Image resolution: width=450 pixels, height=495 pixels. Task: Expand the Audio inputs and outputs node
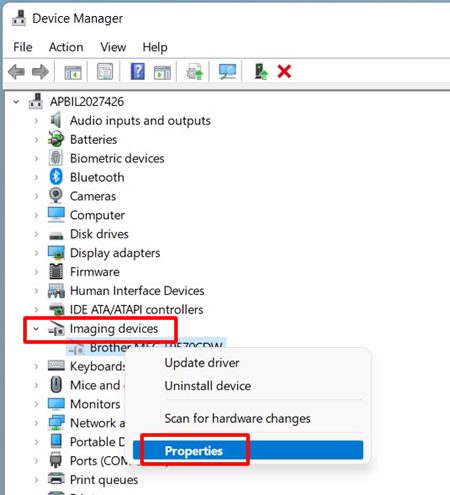pyautogui.click(x=36, y=121)
